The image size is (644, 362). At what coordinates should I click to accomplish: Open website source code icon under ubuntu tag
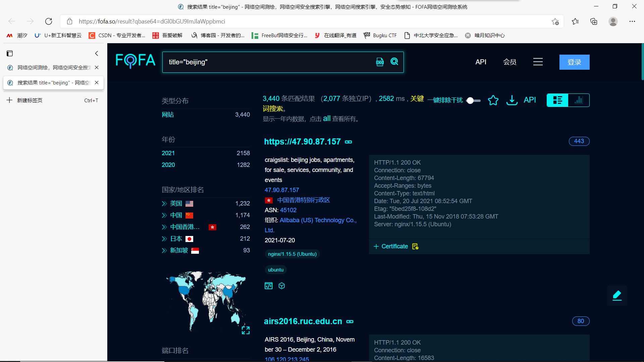point(269,286)
